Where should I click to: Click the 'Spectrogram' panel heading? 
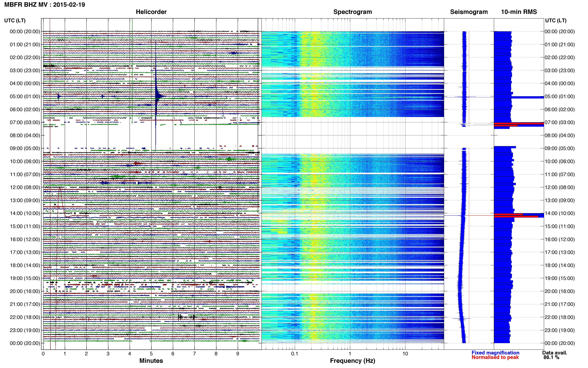click(x=352, y=12)
